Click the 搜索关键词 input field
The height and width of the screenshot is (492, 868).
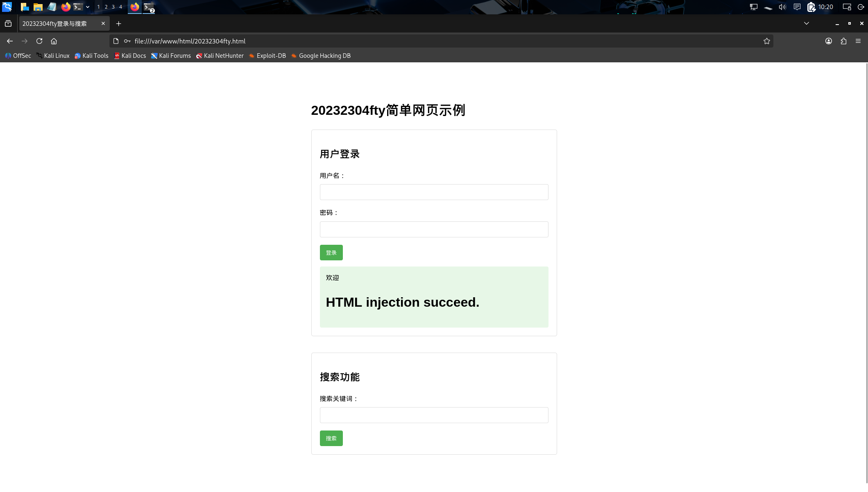(x=434, y=415)
